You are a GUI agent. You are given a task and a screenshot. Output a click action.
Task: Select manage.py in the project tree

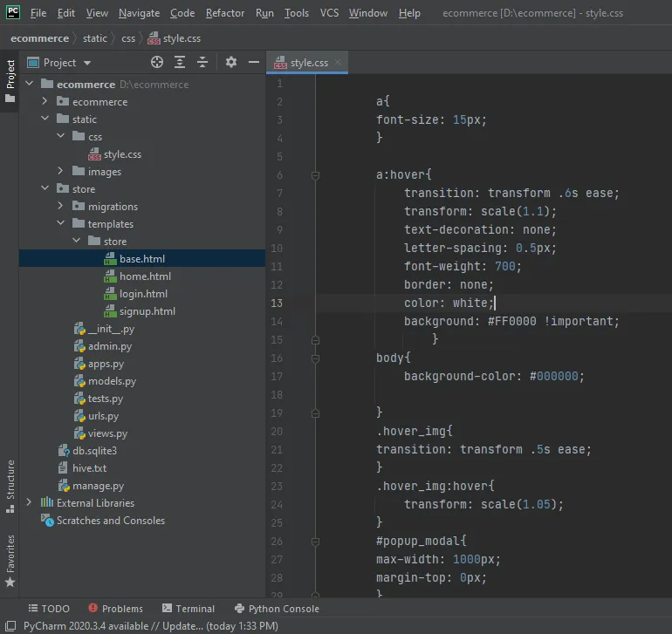pos(98,486)
